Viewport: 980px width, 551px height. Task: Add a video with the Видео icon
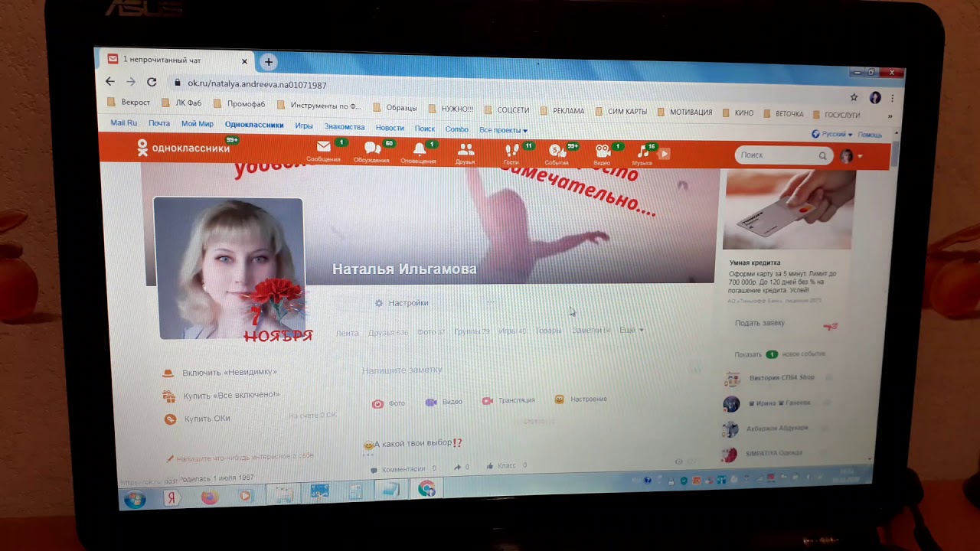[x=444, y=402]
